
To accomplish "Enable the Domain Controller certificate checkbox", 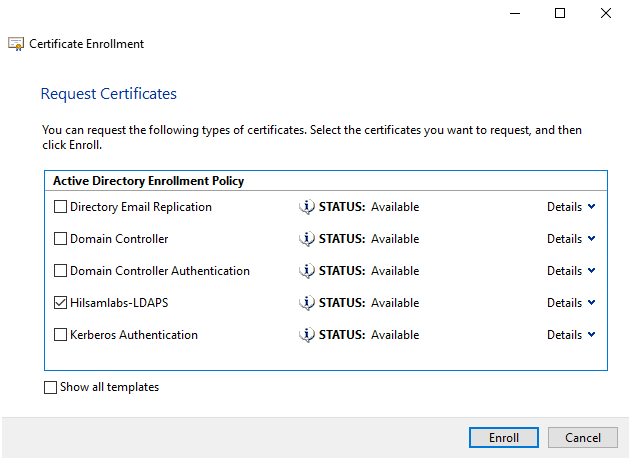I will 60,239.
